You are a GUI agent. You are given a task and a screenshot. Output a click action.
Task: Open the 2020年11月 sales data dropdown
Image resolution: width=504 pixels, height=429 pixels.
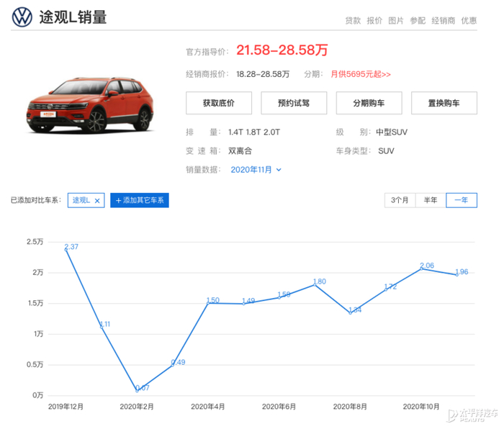click(x=256, y=170)
